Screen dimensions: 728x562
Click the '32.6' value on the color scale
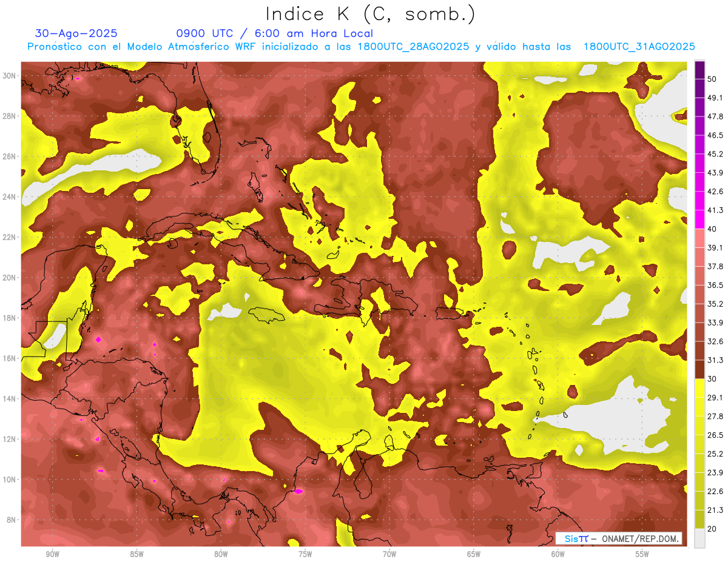coord(715,341)
